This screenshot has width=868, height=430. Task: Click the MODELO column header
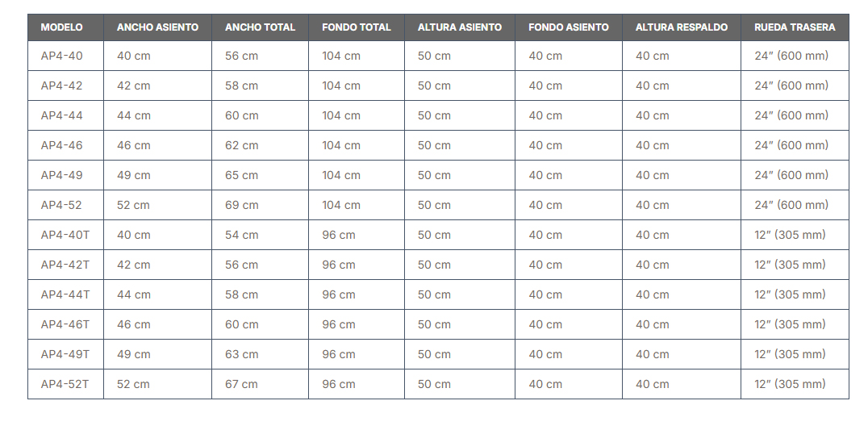click(61, 27)
